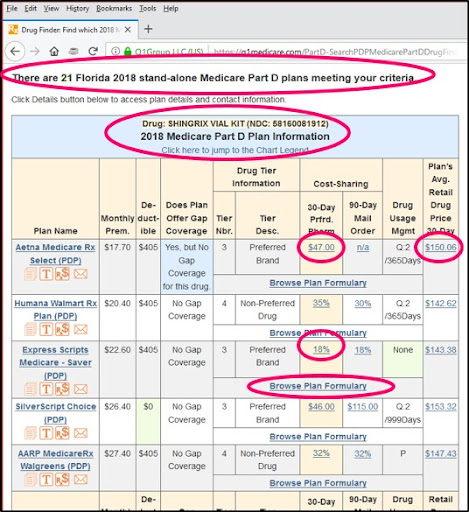Open the File menu
The width and height of the screenshot is (469, 512).
12,8
